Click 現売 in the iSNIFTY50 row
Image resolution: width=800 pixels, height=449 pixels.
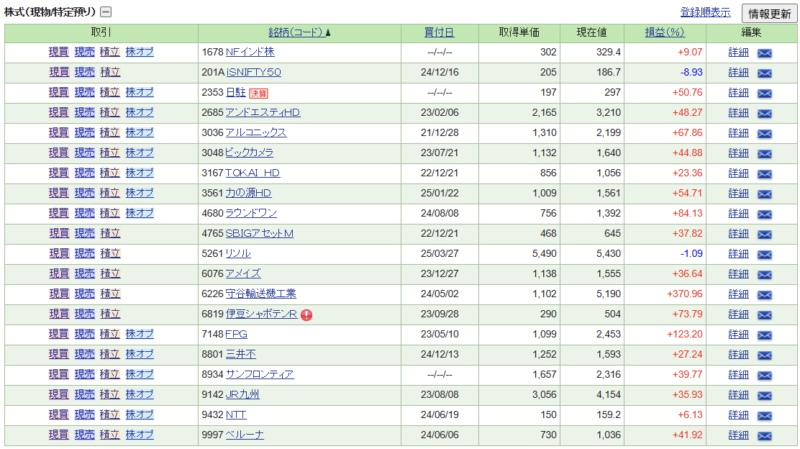(x=85, y=72)
